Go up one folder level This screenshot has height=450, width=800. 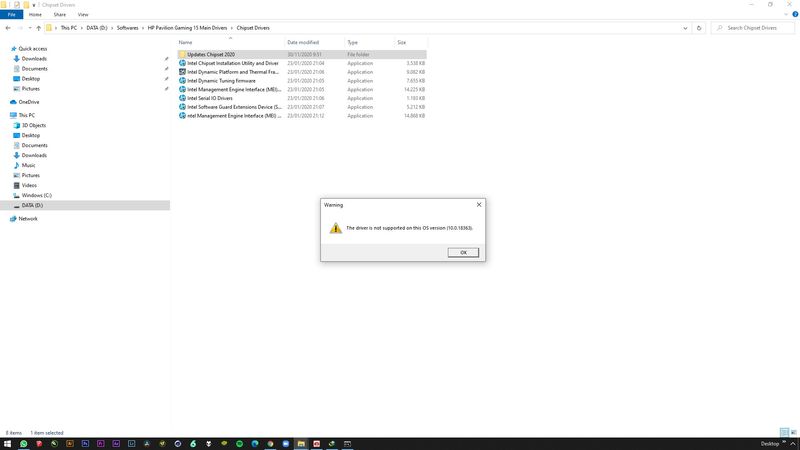[x=38, y=28]
